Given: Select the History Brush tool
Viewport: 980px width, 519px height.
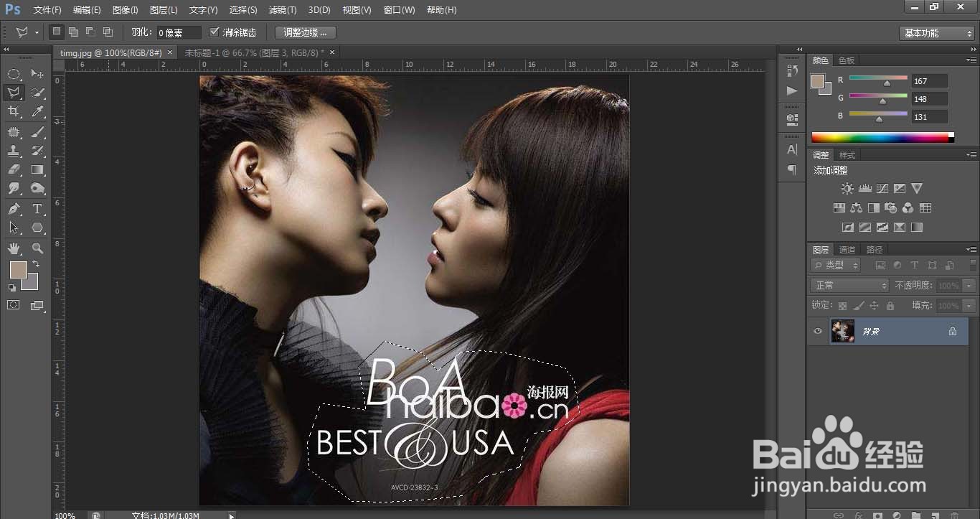Looking at the screenshot, I should point(37,151).
